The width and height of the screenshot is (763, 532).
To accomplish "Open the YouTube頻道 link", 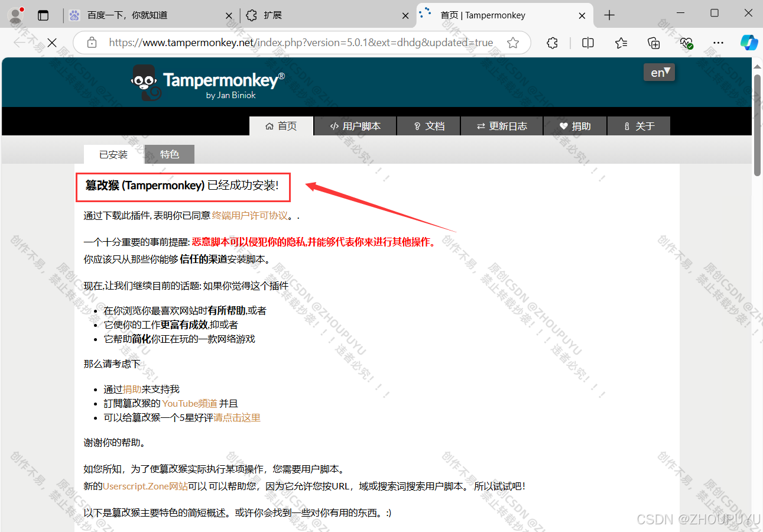I will pos(190,403).
